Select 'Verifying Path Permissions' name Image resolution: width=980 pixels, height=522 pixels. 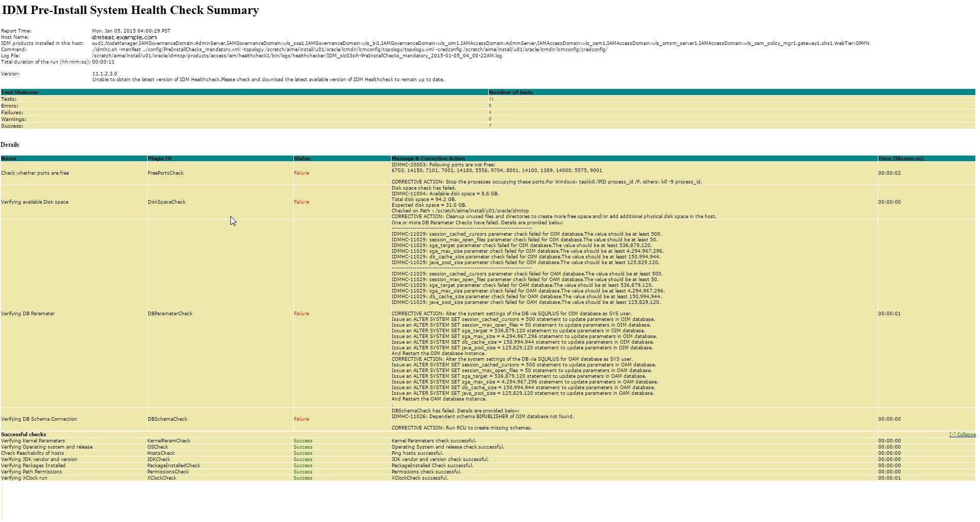[32, 472]
